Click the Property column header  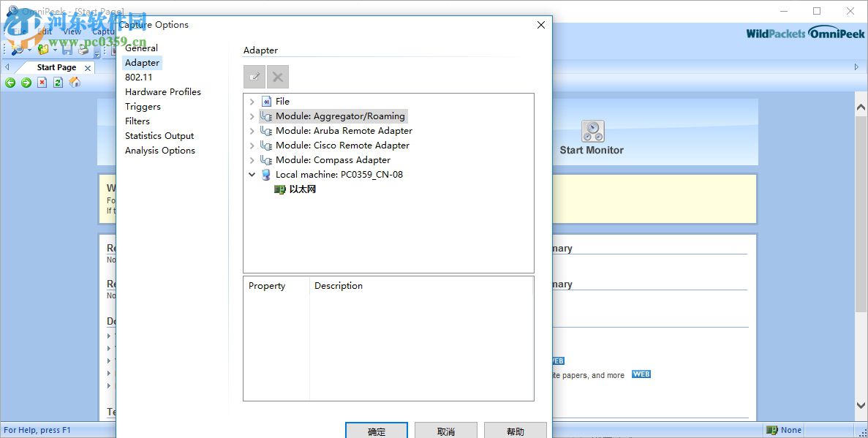pyautogui.click(x=267, y=286)
